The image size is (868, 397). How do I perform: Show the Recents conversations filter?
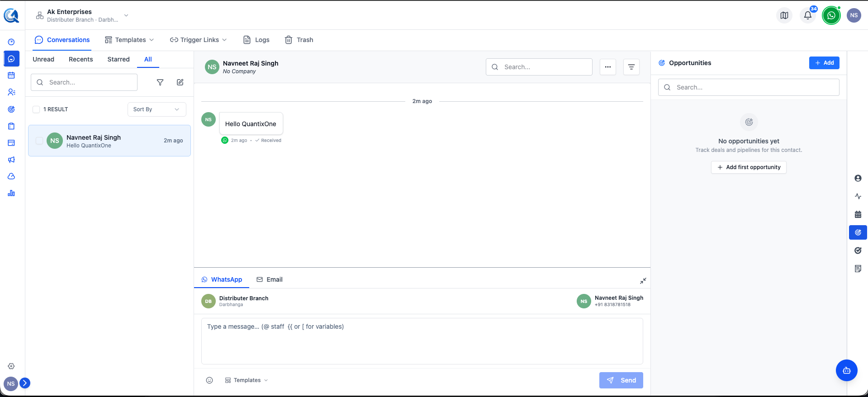click(x=81, y=59)
